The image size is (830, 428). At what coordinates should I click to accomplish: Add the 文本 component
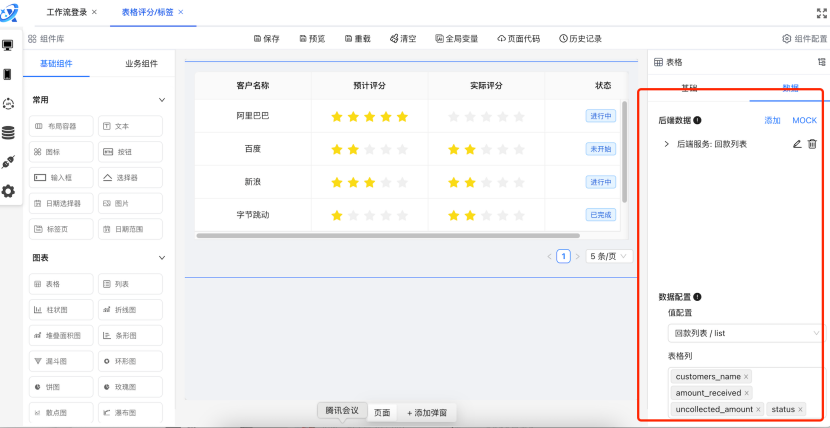pos(130,126)
